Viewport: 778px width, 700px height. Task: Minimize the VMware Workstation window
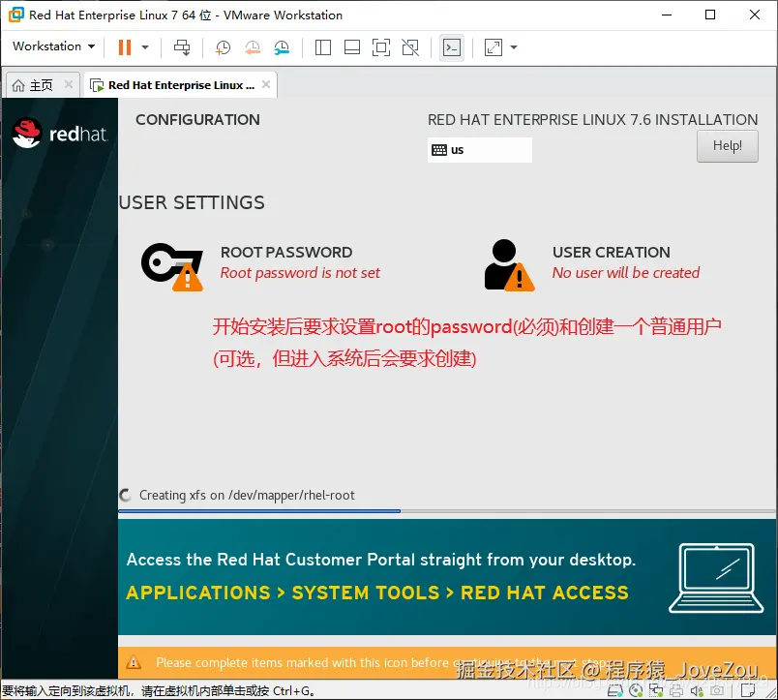[x=667, y=15]
